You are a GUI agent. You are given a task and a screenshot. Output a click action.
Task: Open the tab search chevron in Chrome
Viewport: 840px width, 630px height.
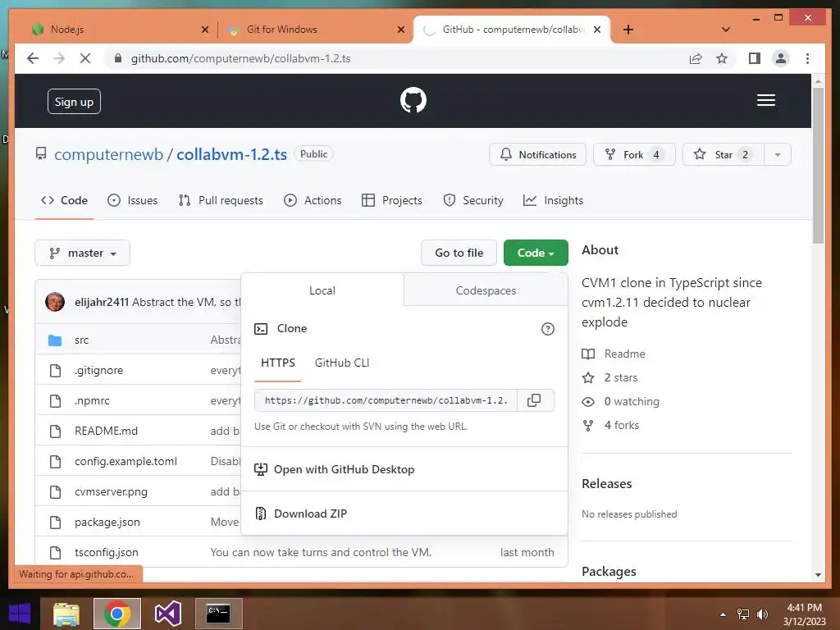726,30
